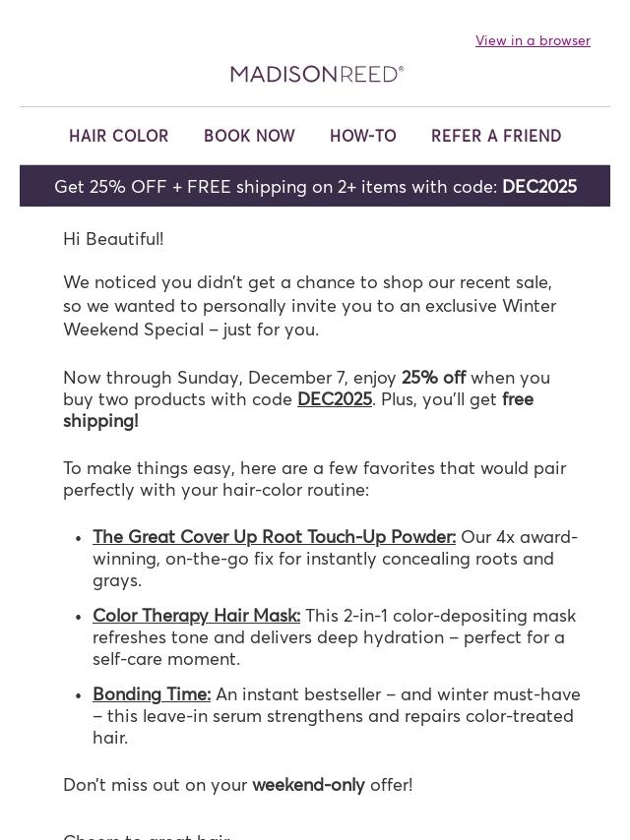This screenshot has width=630, height=840.
Task: Click the bullet beside Bonding Time
Action: point(78,696)
